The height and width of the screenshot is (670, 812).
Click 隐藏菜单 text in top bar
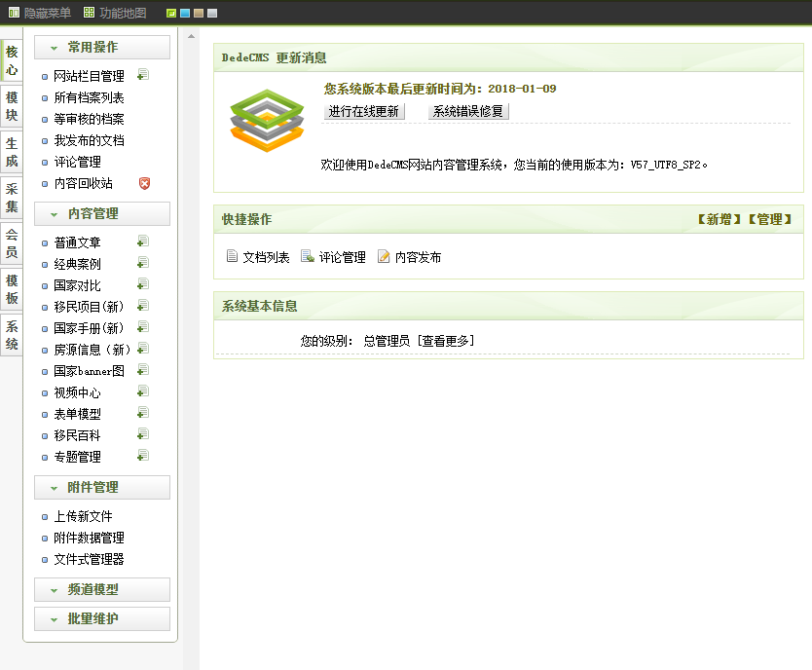[48, 13]
